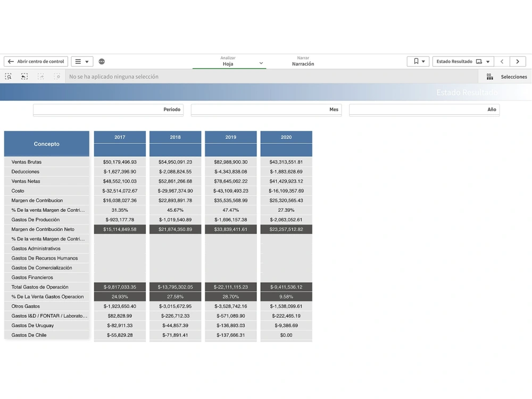This screenshot has height=399, width=532.
Task: Select the 2019 column header to filter
Action: (230, 137)
